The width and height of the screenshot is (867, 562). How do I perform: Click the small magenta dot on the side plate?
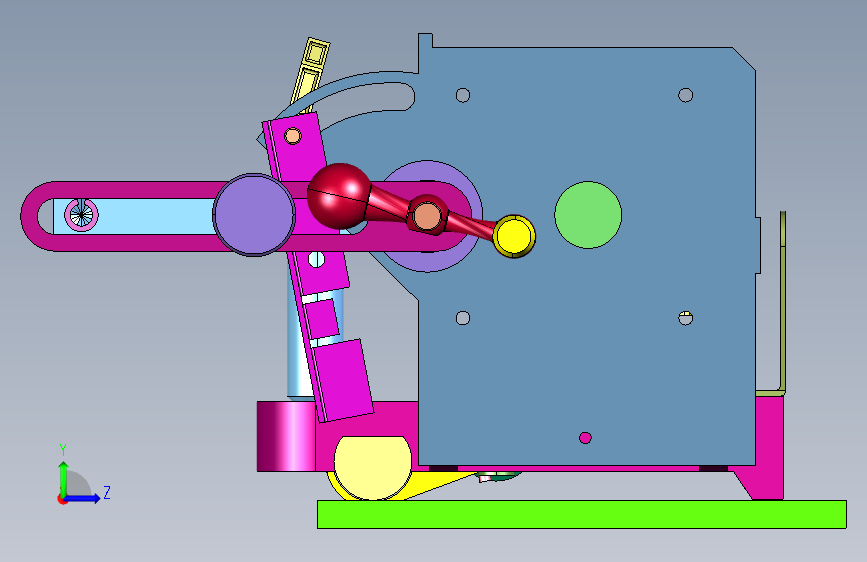tap(586, 438)
